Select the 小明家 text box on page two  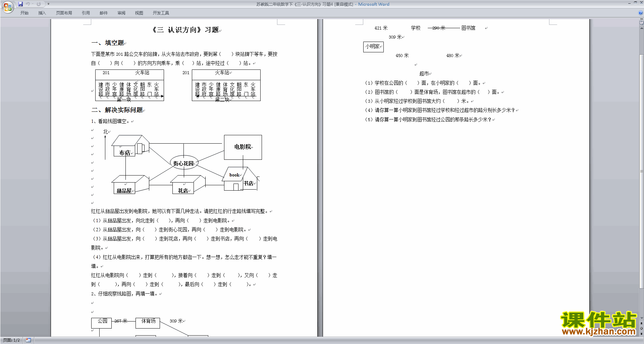373,47
